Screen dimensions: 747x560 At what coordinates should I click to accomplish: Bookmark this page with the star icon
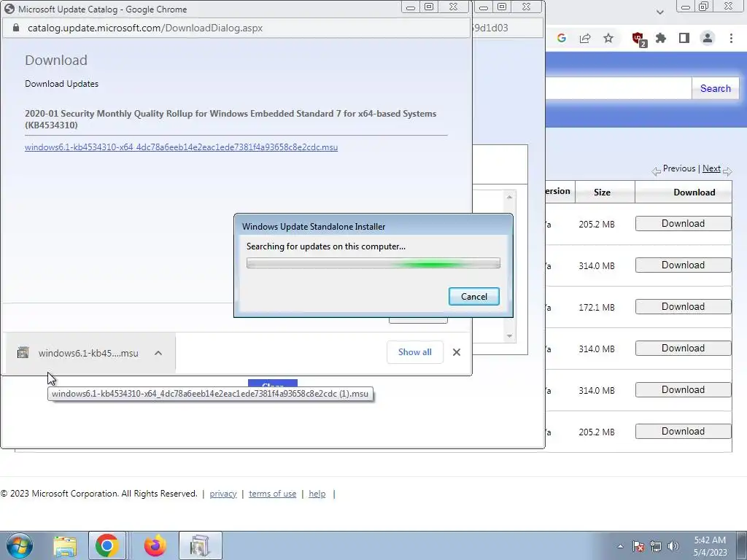click(x=608, y=38)
